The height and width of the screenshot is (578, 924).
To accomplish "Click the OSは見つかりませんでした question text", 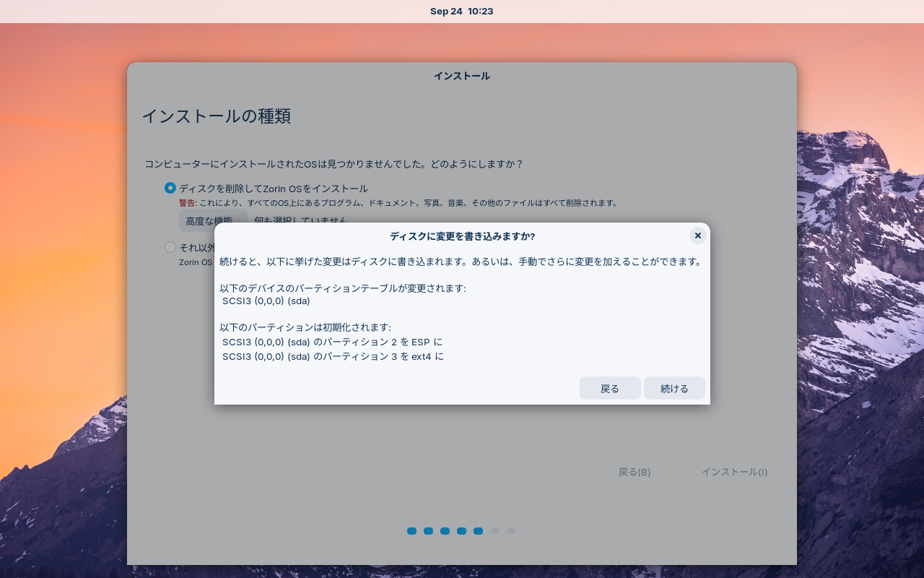I will pyautogui.click(x=334, y=164).
